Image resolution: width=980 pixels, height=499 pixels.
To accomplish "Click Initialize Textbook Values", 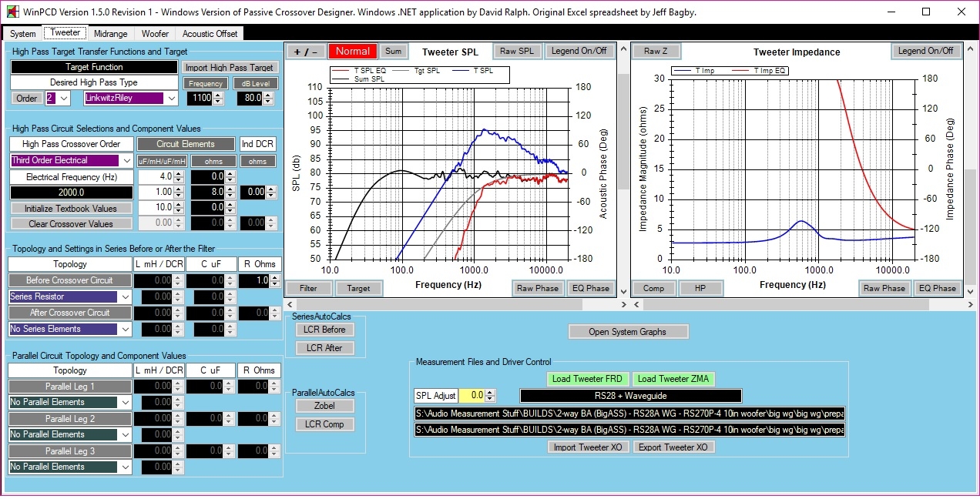I will point(71,209).
